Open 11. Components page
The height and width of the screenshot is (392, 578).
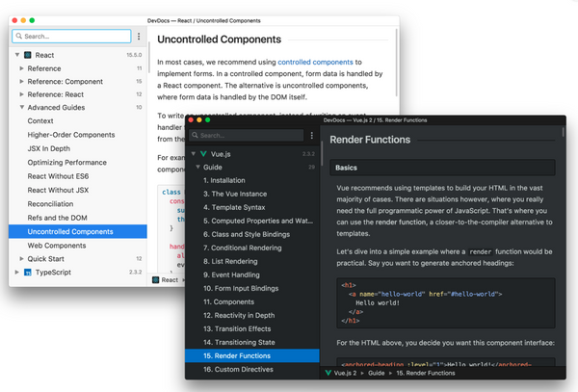(x=252, y=301)
